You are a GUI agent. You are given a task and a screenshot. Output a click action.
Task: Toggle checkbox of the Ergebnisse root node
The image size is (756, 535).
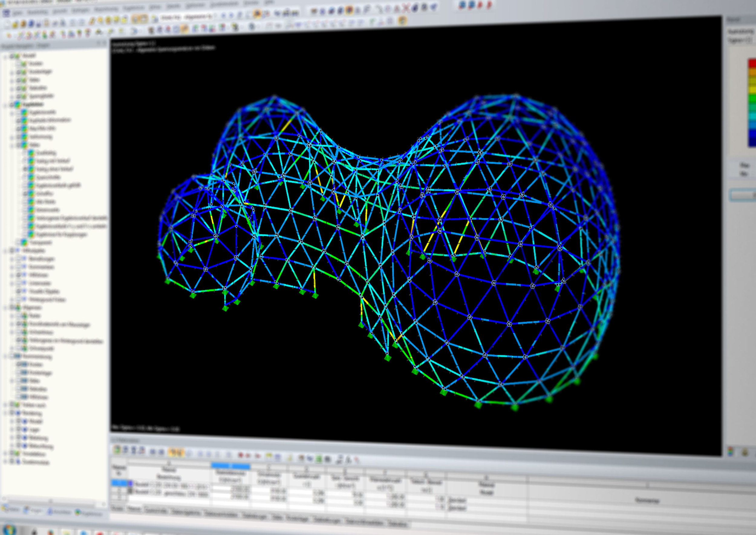12,105
